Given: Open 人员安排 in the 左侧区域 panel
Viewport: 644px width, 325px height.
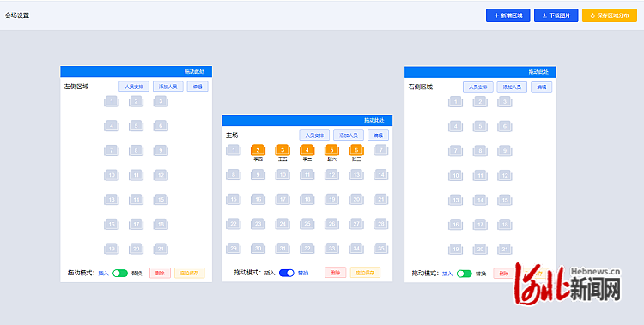Looking at the screenshot, I should coord(134,87).
